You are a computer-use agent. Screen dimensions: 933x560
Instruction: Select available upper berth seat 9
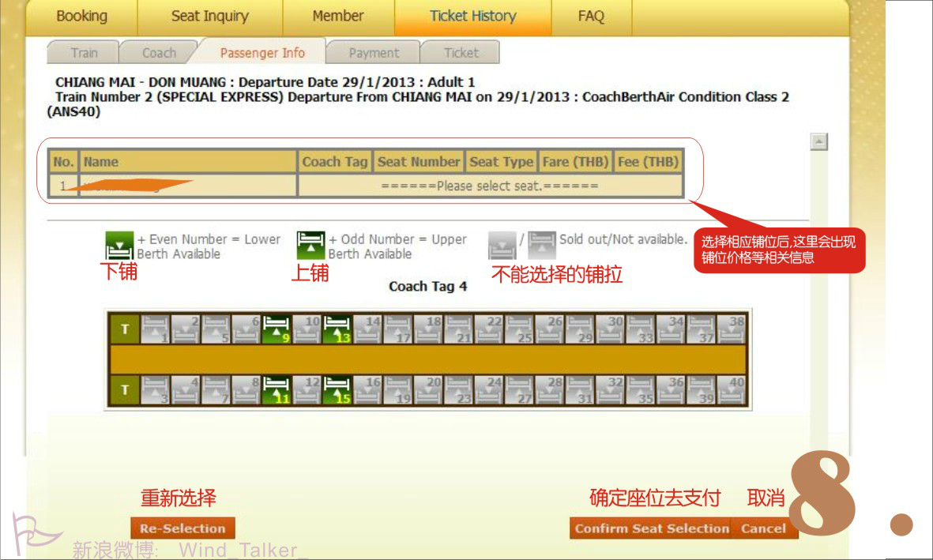point(277,329)
